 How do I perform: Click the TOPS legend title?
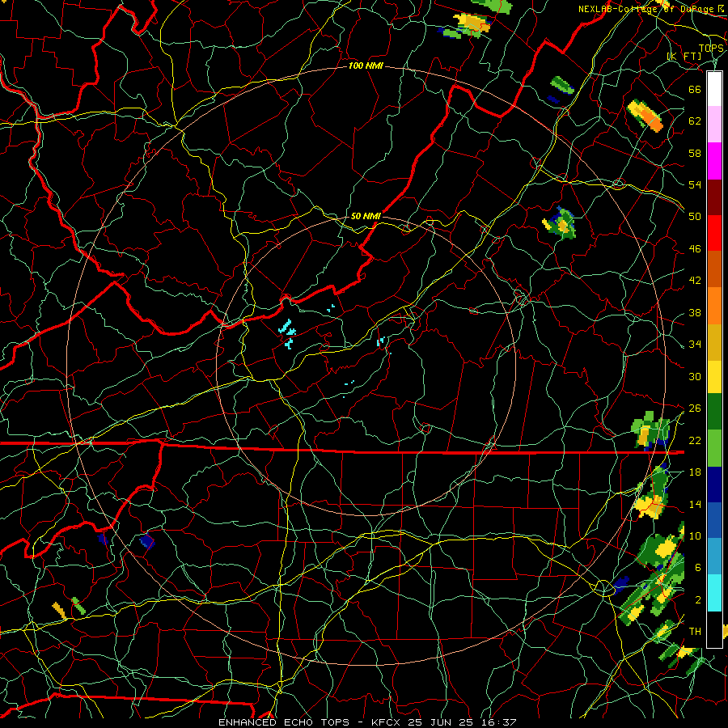pos(711,48)
